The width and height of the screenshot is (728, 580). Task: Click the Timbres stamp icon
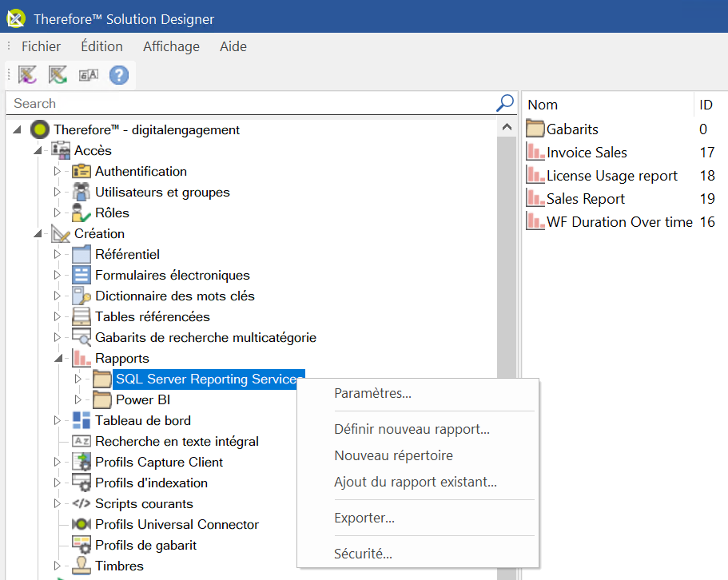click(82, 566)
